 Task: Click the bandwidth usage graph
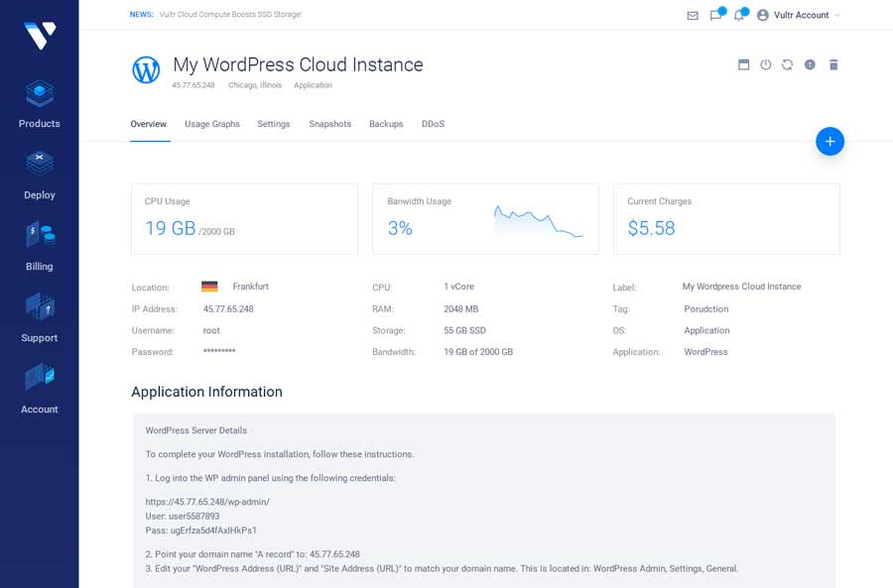click(x=536, y=218)
